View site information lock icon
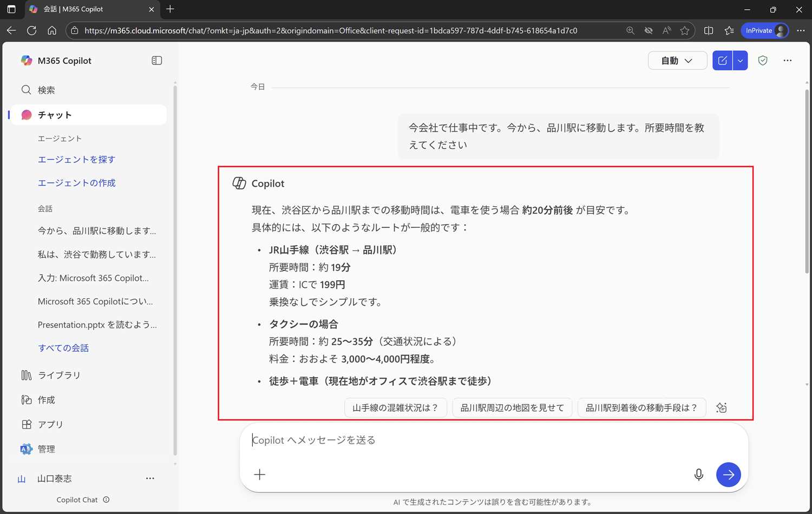 pos(75,30)
